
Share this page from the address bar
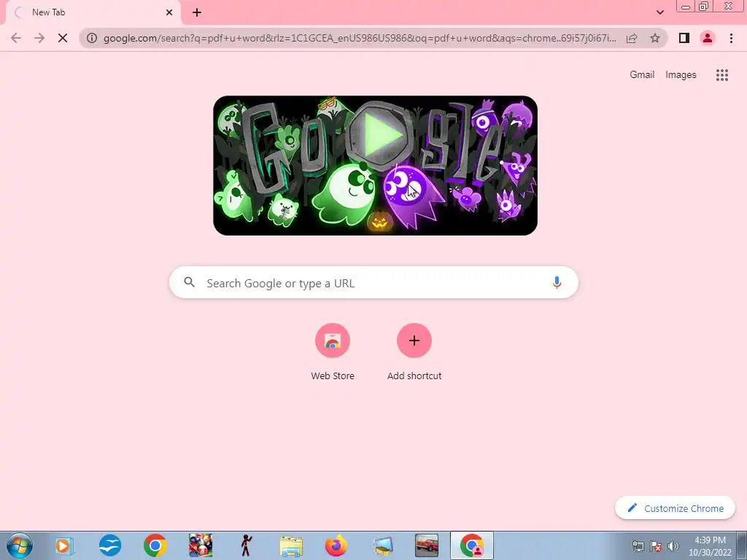point(632,38)
